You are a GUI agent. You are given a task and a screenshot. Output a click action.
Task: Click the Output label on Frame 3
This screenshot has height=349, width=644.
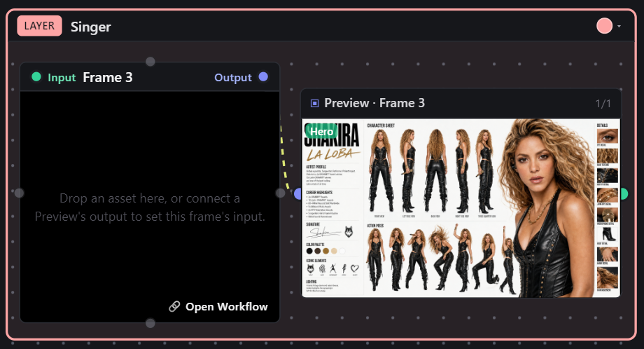[x=233, y=77]
